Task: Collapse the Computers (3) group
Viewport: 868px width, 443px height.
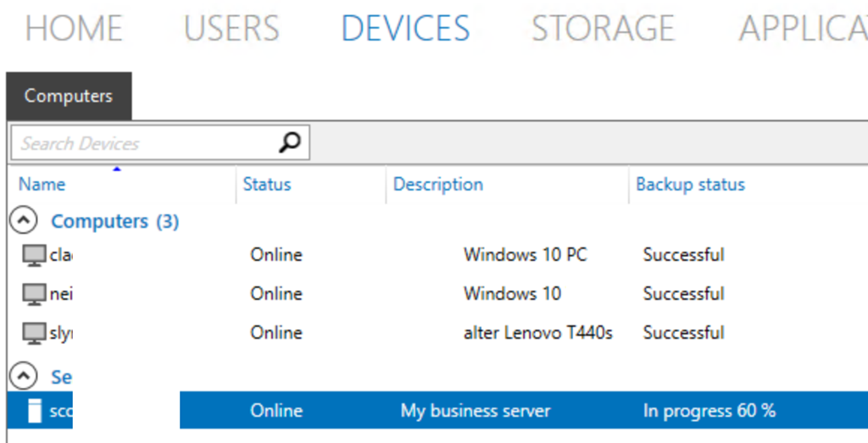Action: coord(23,221)
